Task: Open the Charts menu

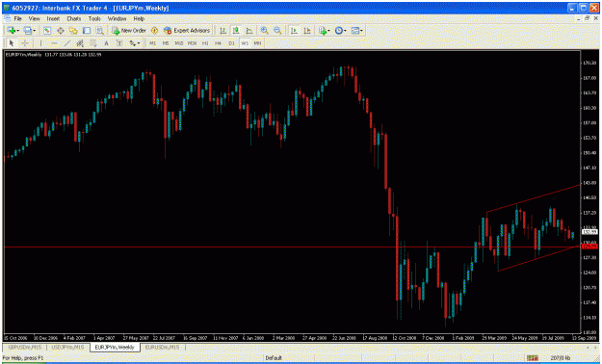Action: coord(74,18)
